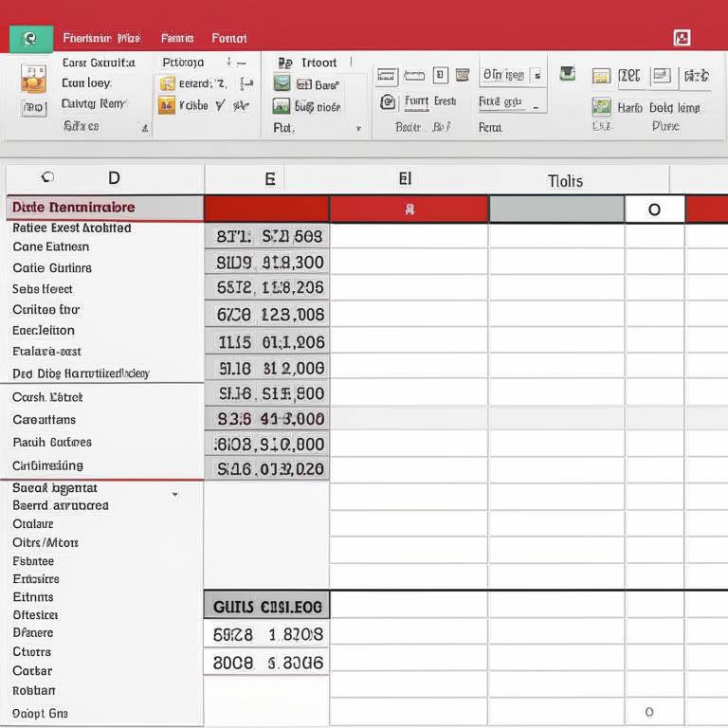This screenshot has height=728, width=728.
Task: Click the green application button in the title bar
Action: click(31, 39)
